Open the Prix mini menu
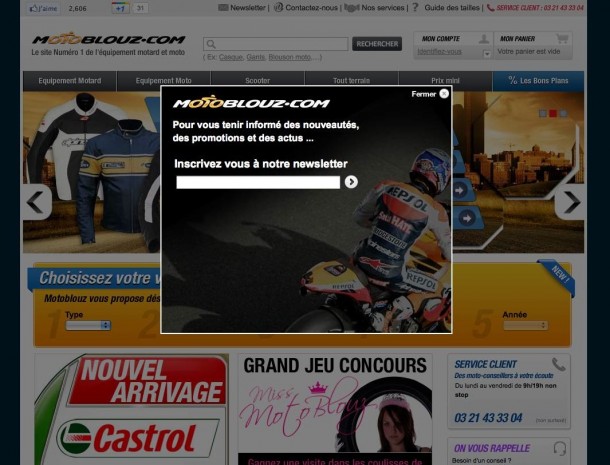610x465 pixels. point(445,81)
